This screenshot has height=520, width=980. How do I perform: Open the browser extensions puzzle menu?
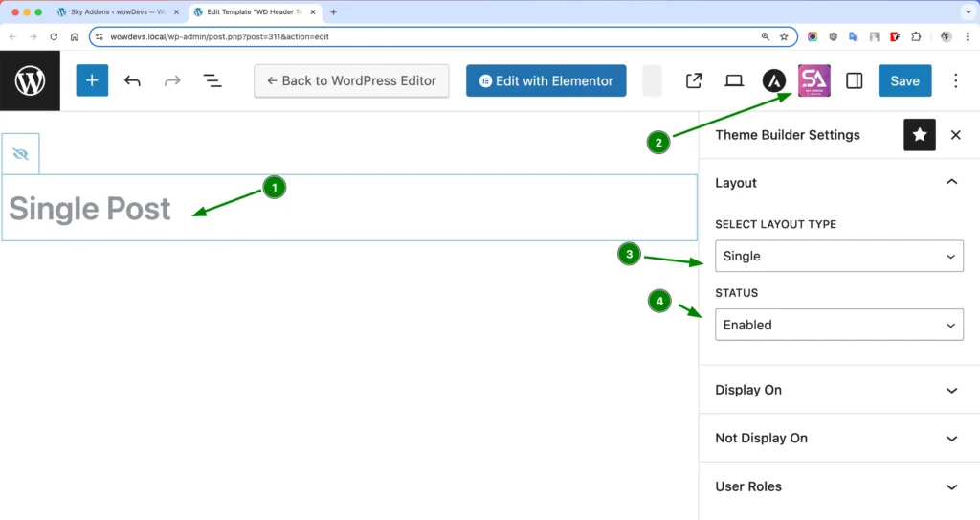[x=916, y=37]
